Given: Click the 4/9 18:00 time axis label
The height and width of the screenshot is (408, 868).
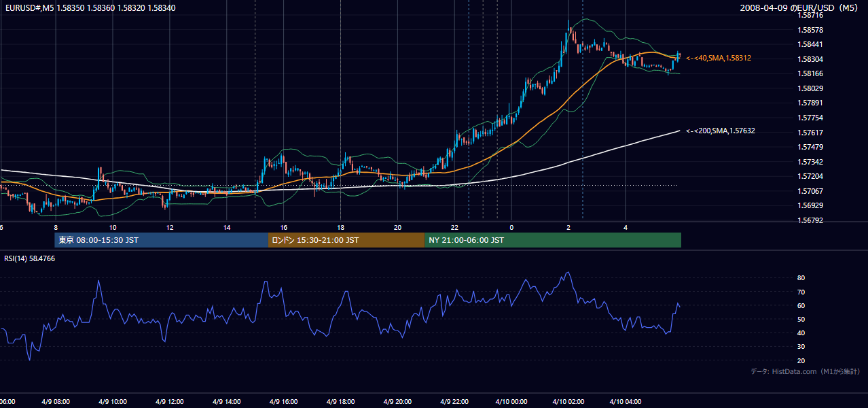Looking at the screenshot, I should click(341, 401).
